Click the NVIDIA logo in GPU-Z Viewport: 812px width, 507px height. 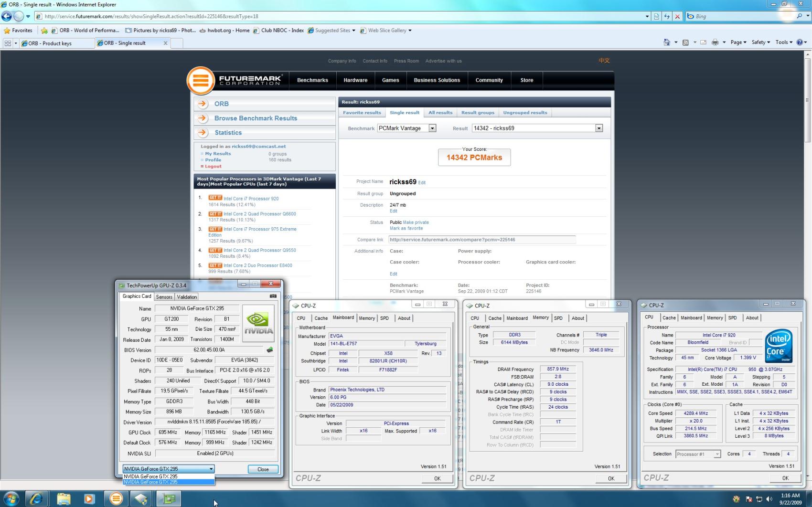click(258, 323)
